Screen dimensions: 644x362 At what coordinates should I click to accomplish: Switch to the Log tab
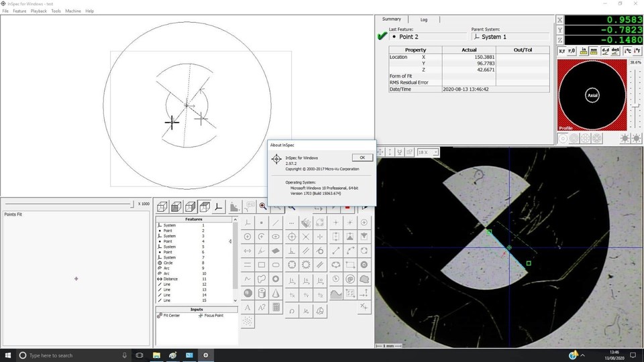[x=424, y=19]
